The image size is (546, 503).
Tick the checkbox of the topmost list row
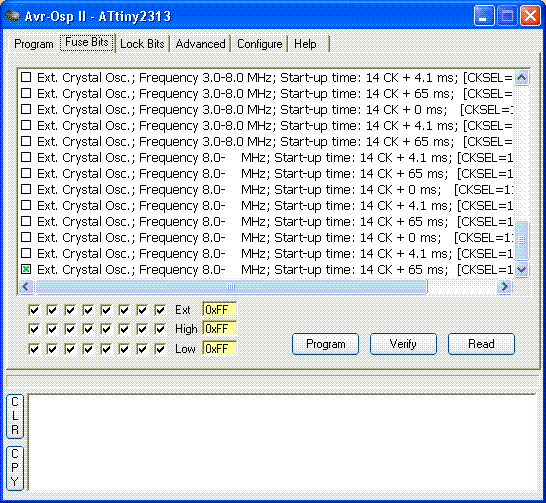point(26,77)
